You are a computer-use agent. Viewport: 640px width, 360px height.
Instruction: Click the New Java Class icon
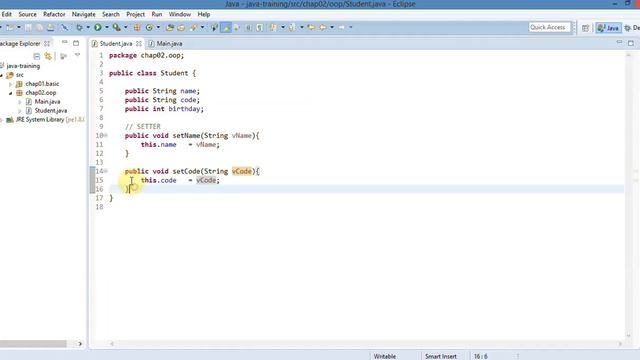point(149,27)
